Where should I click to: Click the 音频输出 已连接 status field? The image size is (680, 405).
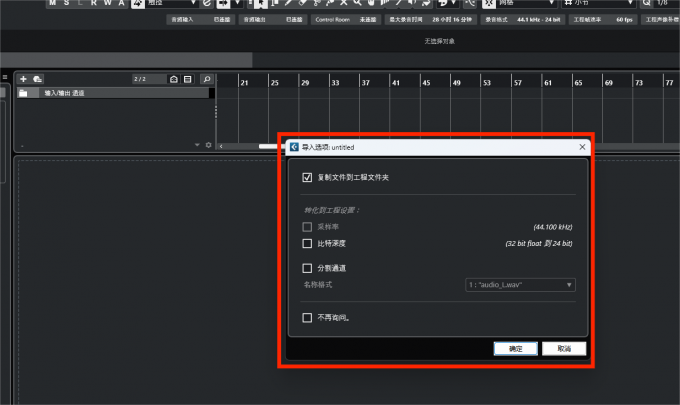273,20
